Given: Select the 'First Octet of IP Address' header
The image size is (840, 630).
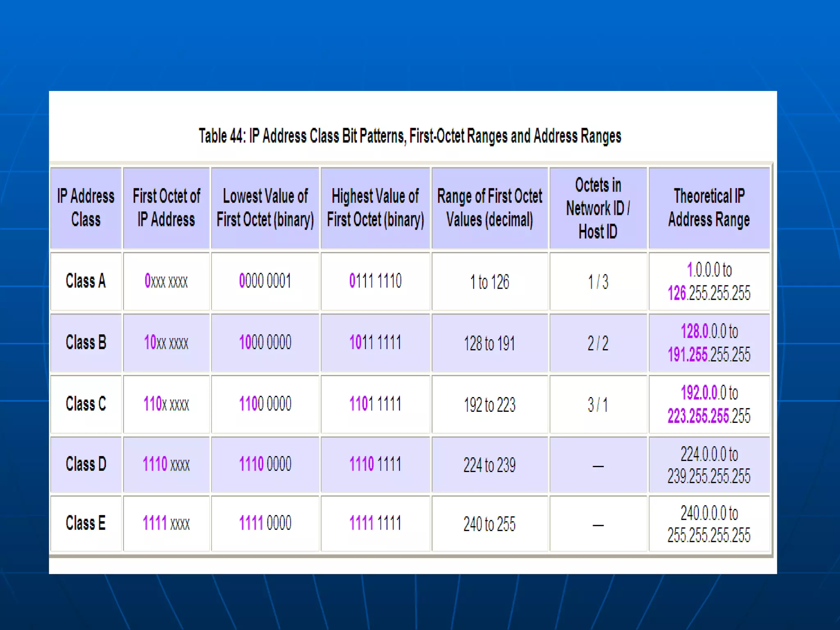Looking at the screenshot, I should [x=166, y=208].
